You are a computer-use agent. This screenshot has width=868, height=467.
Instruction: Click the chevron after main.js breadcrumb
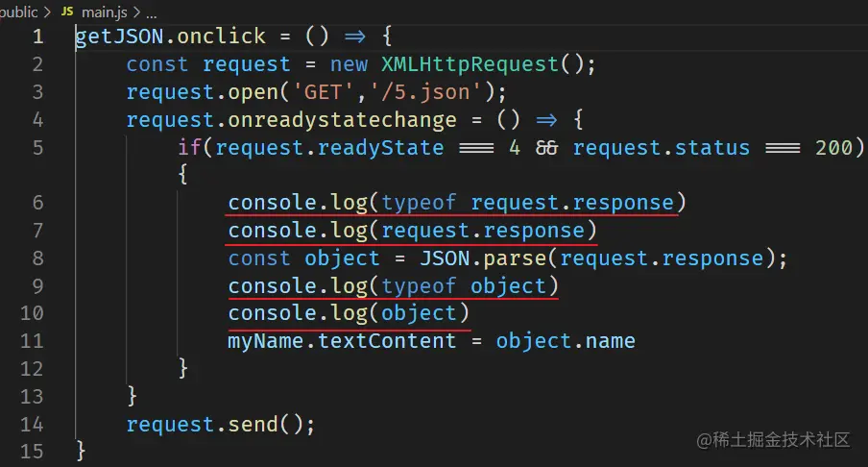click(136, 12)
